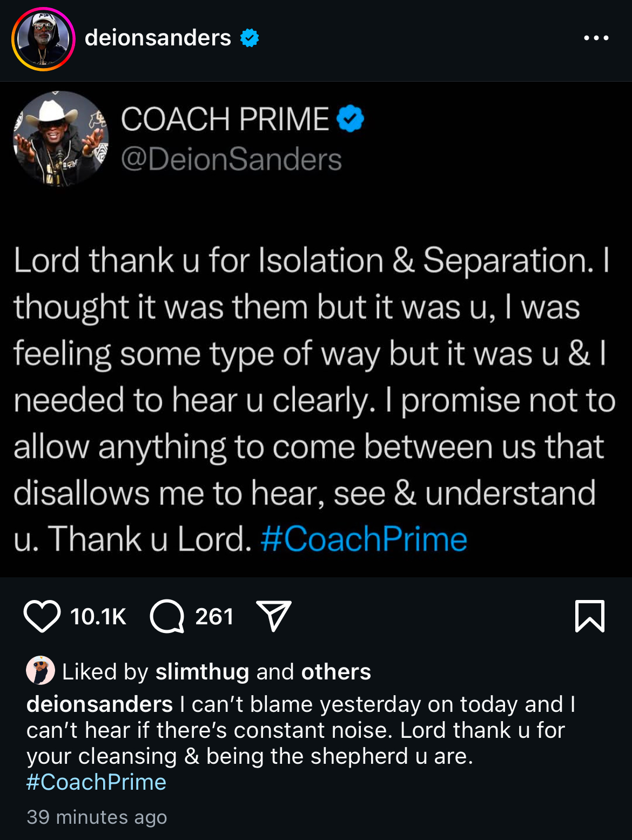
Task: Open the three-dot more options menu
Action: click(596, 38)
